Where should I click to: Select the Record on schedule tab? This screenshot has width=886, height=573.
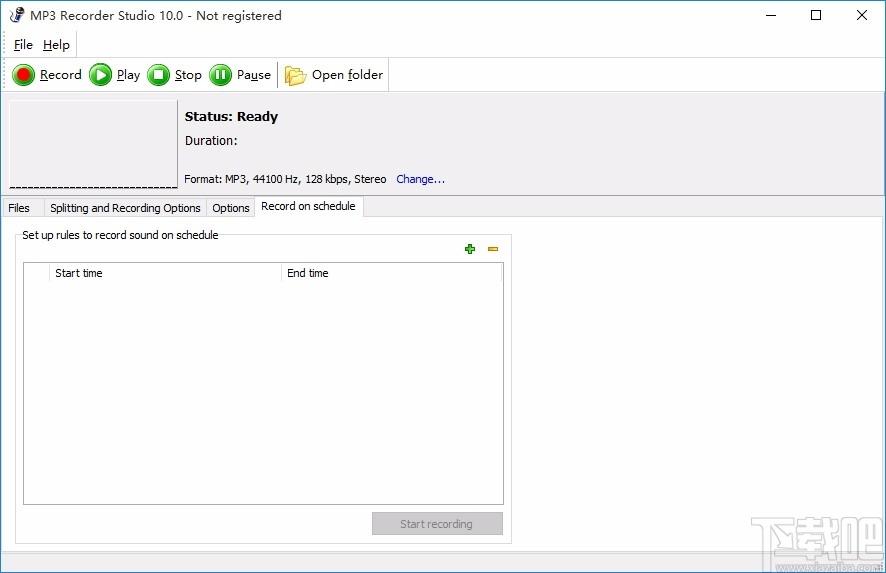[309, 206]
